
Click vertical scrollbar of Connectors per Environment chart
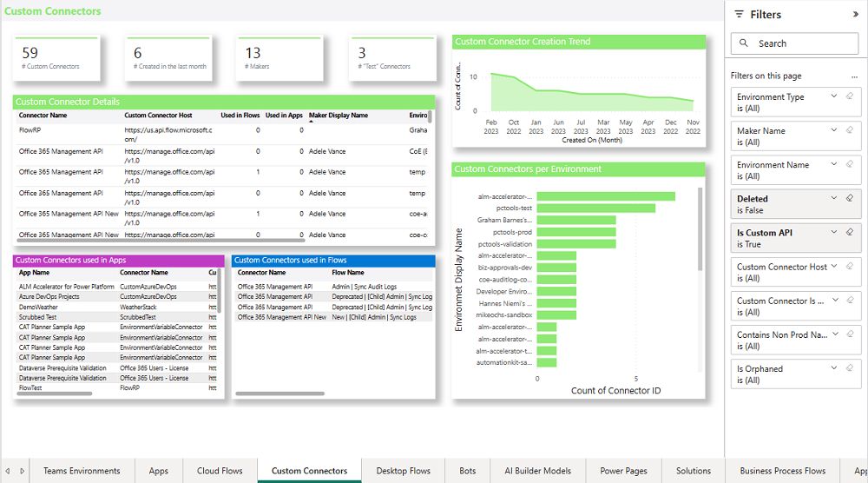point(700,228)
